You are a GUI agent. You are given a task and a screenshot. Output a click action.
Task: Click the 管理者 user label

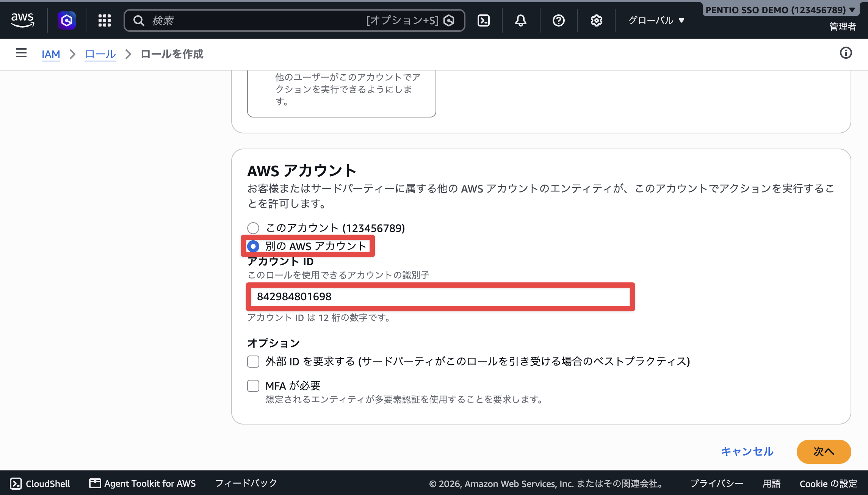coord(842,27)
